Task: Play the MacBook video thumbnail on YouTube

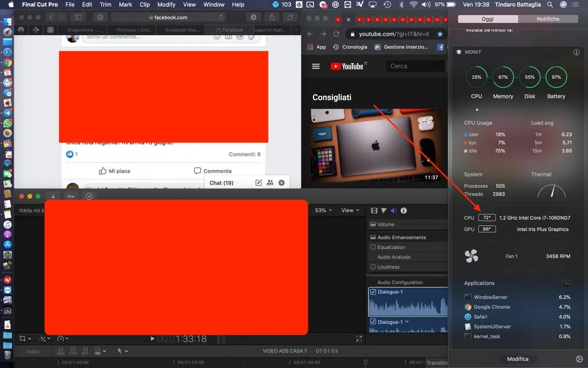Action: coord(376,145)
